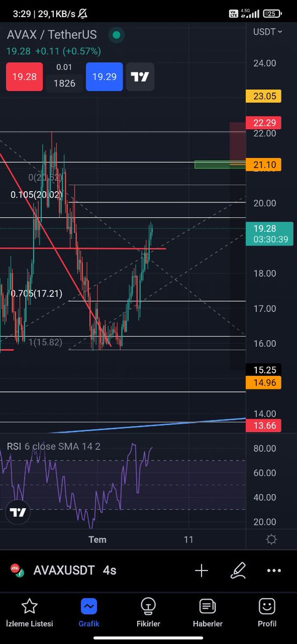Select the 21.10 orange price label
Image resolution: width=297 pixels, height=644 pixels.
(264, 165)
